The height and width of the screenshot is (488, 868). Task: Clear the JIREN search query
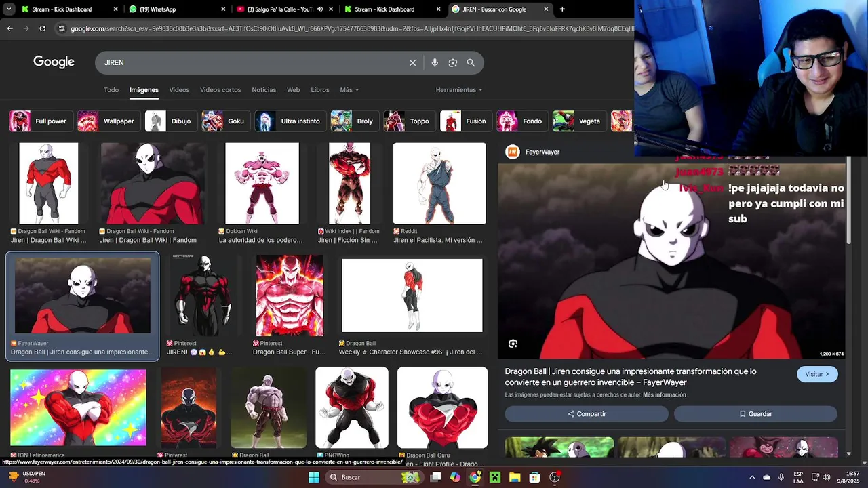pos(412,62)
